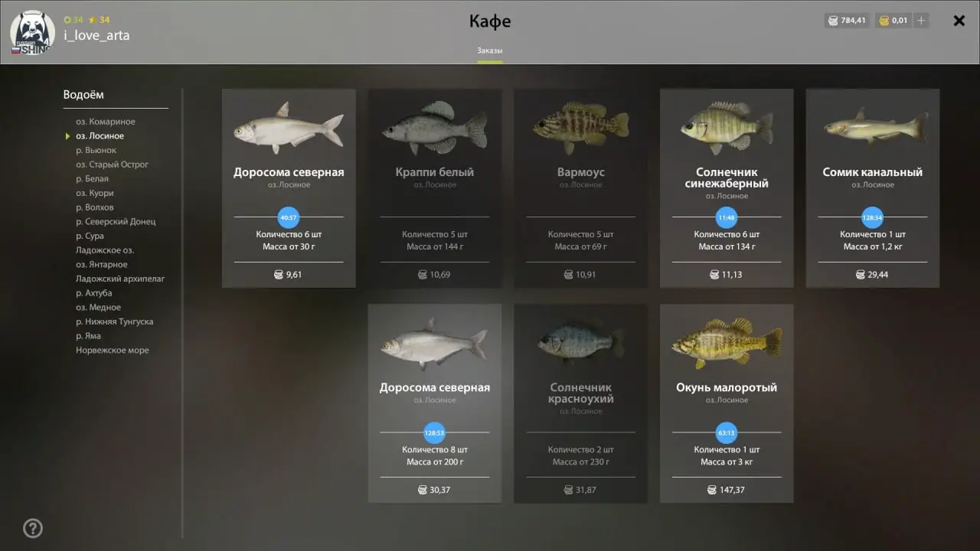
Task: Select оз. Комариное in water list
Action: [106, 122]
